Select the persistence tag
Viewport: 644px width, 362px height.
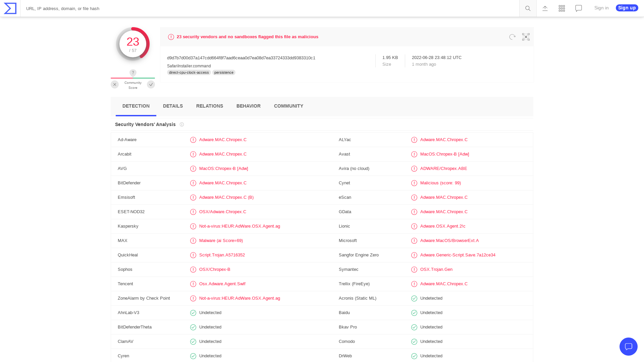pyautogui.click(x=224, y=72)
